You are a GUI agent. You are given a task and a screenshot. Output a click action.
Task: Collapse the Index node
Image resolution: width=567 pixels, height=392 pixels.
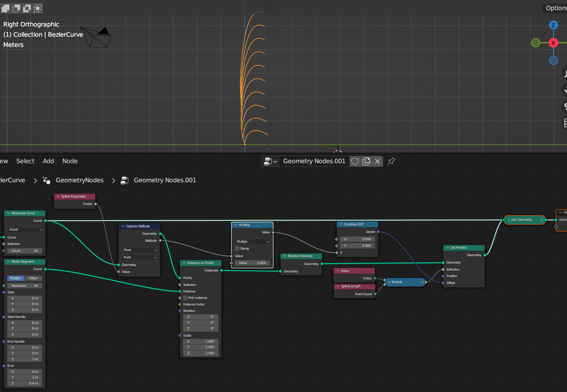(x=338, y=271)
